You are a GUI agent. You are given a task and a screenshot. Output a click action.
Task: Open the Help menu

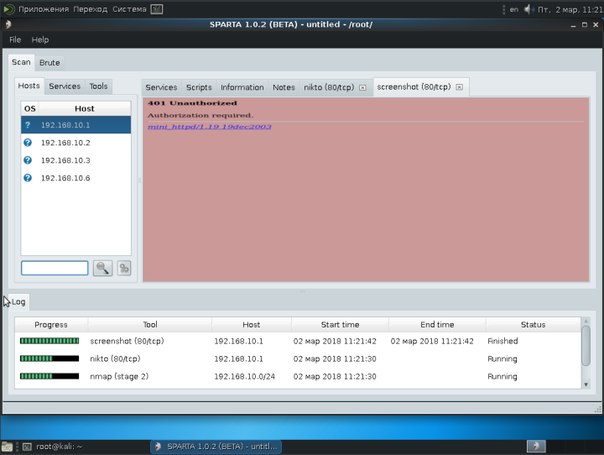[40, 40]
